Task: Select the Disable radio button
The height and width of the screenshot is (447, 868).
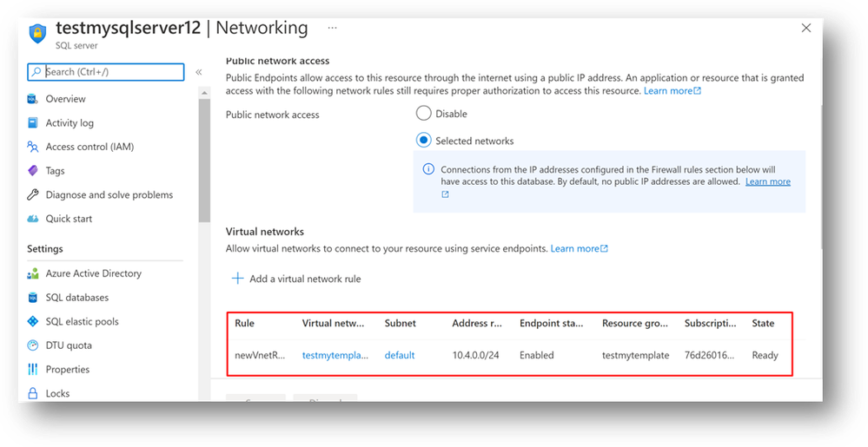Action: point(423,114)
